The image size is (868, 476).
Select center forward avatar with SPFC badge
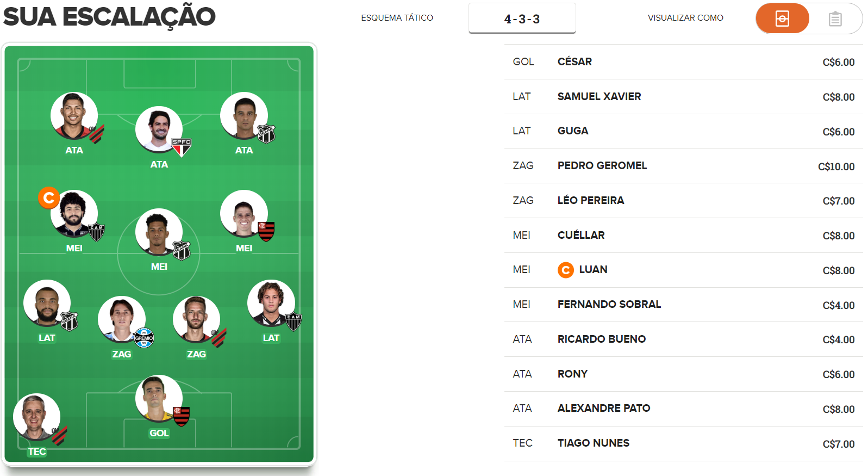tap(159, 129)
